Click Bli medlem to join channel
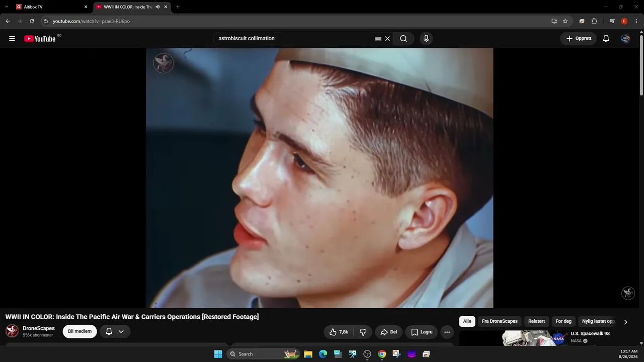644x362 pixels. (x=79, y=331)
